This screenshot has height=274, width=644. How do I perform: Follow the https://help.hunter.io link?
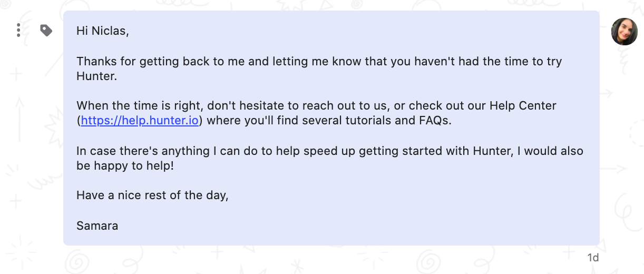pyautogui.click(x=140, y=121)
